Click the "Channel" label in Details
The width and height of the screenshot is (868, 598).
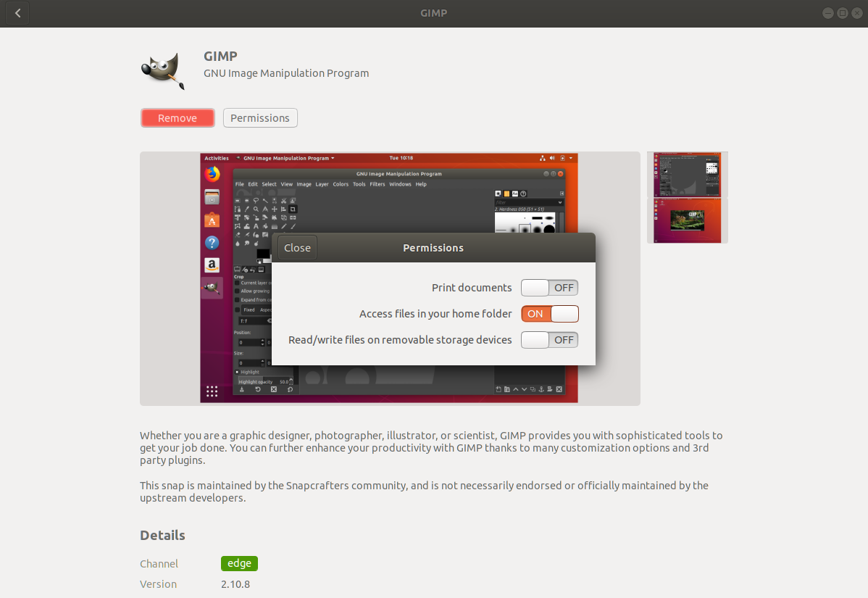pyautogui.click(x=159, y=564)
